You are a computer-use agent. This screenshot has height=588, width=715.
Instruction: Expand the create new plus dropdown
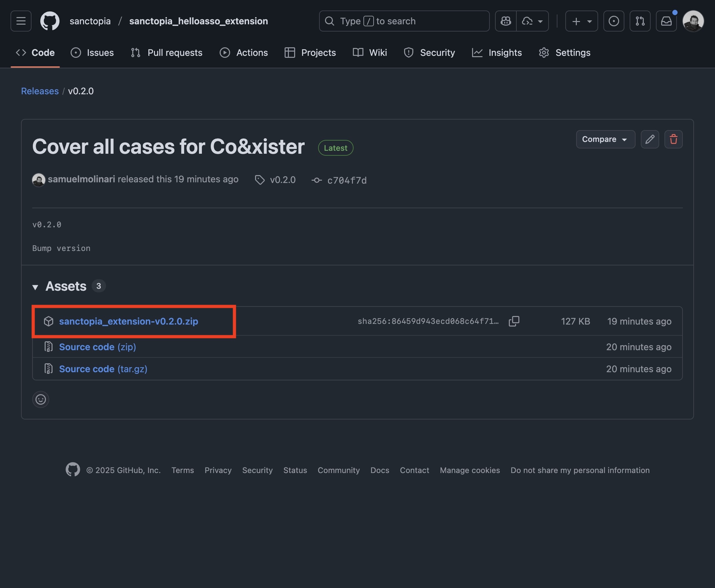[x=581, y=21]
